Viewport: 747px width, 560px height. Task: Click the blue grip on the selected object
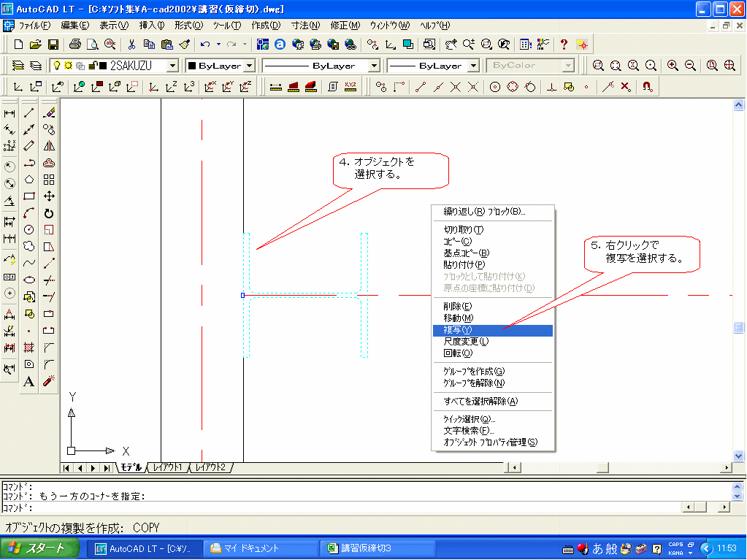coord(243,295)
